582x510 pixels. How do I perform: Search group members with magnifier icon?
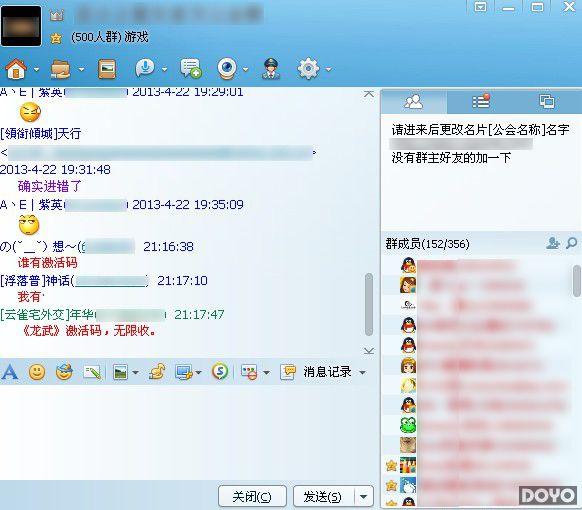[572, 243]
